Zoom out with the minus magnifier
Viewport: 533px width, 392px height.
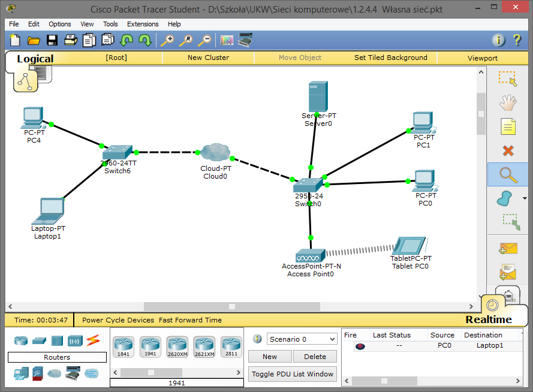pos(204,40)
